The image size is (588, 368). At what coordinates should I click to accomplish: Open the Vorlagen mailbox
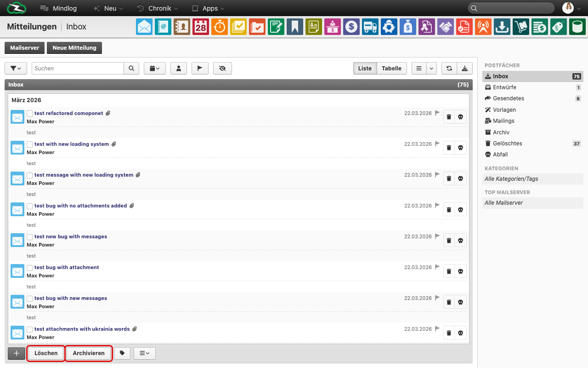[533, 110]
